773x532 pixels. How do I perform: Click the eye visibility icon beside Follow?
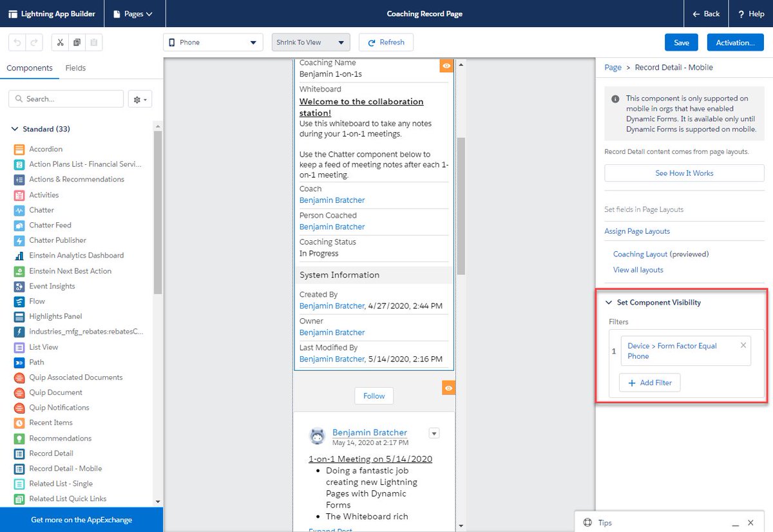click(449, 387)
